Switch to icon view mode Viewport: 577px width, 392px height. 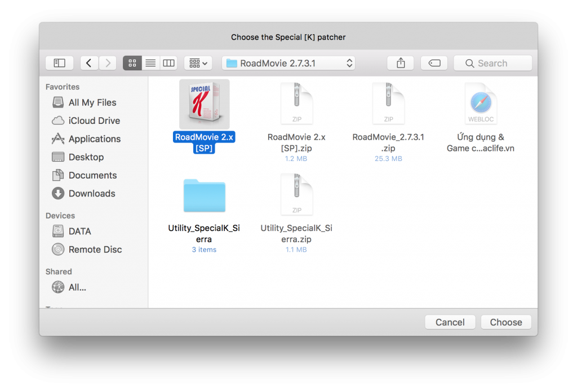[132, 63]
